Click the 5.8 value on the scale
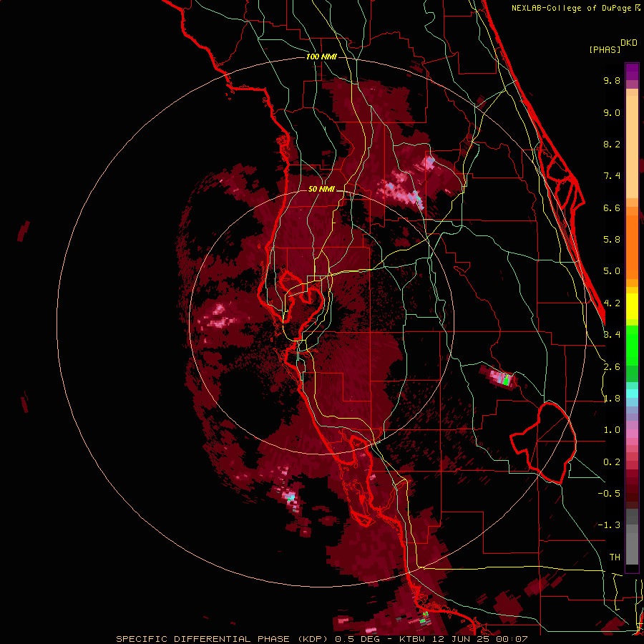 click(x=612, y=239)
